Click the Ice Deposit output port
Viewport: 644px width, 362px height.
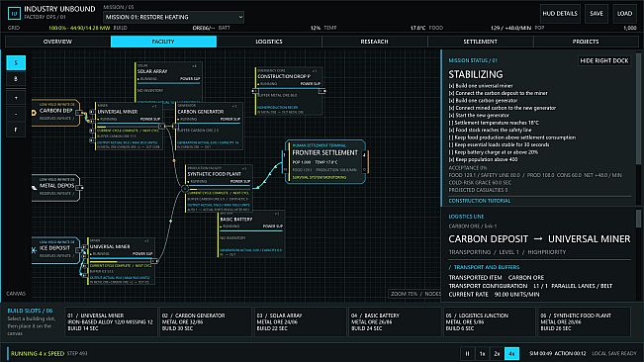[x=80, y=249]
